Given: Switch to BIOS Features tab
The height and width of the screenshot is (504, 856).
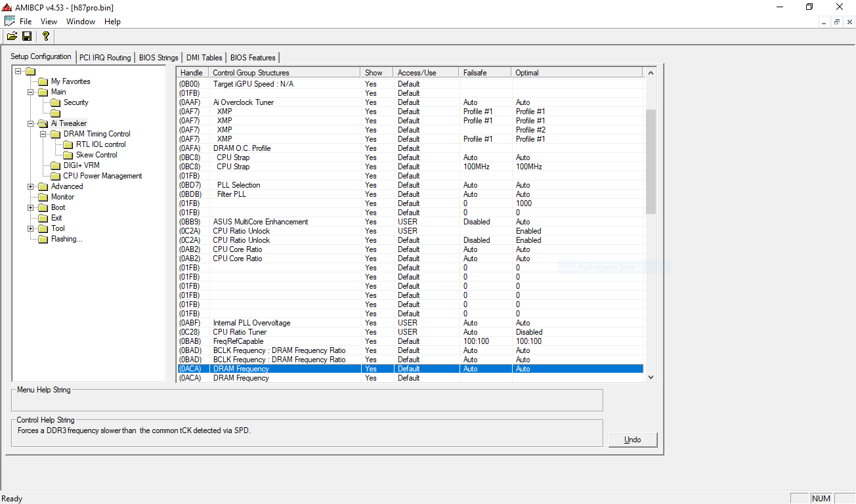Looking at the screenshot, I should [253, 58].
